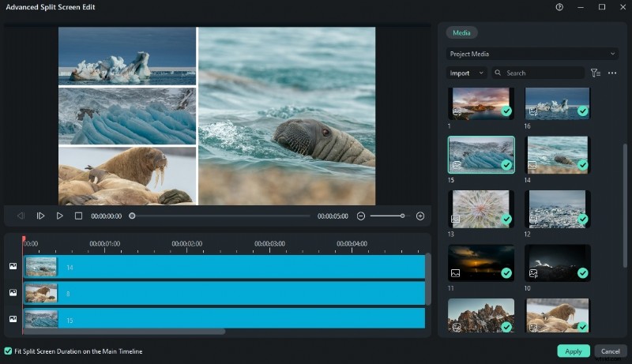632x364 pixels.
Task: Play the split screen preview
Action: tap(60, 216)
